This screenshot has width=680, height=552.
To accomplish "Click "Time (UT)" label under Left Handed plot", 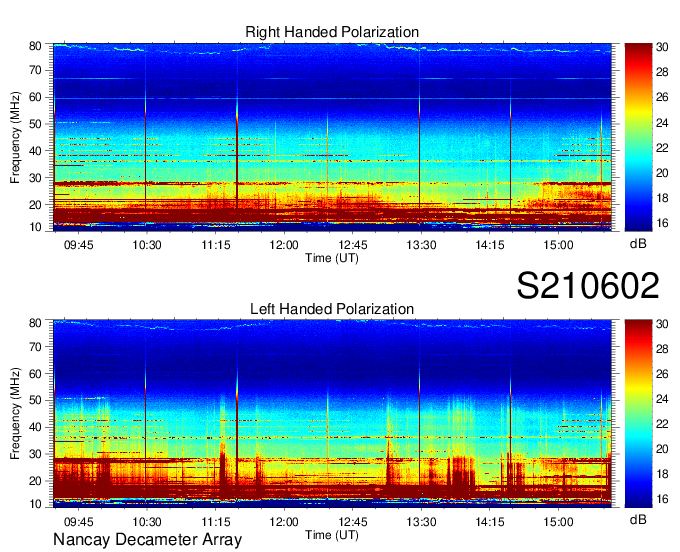I will [332, 535].
